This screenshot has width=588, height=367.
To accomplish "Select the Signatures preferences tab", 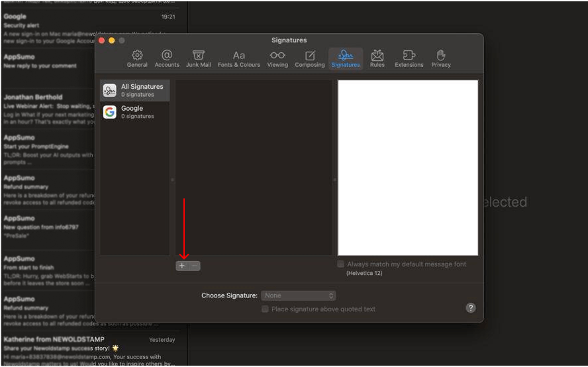I will (x=346, y=59).
